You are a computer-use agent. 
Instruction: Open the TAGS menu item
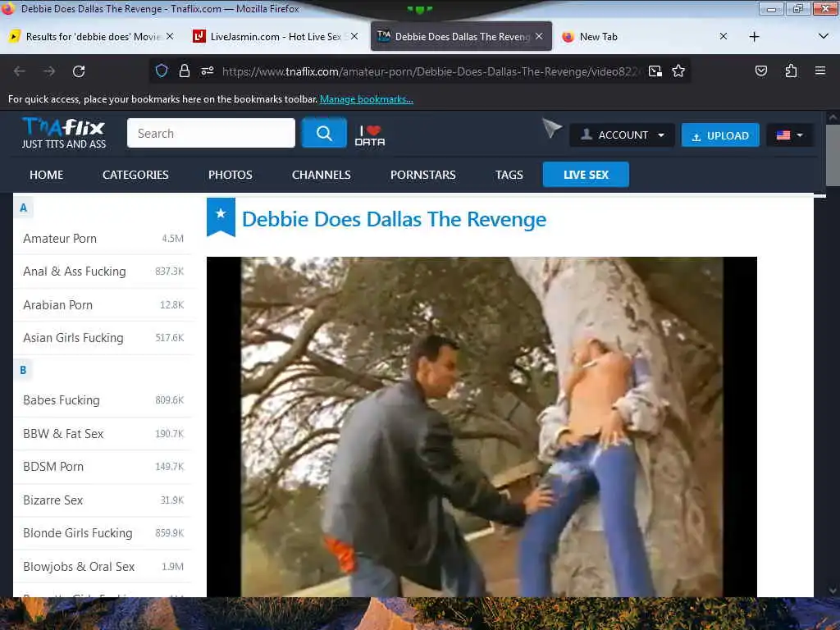509,175
